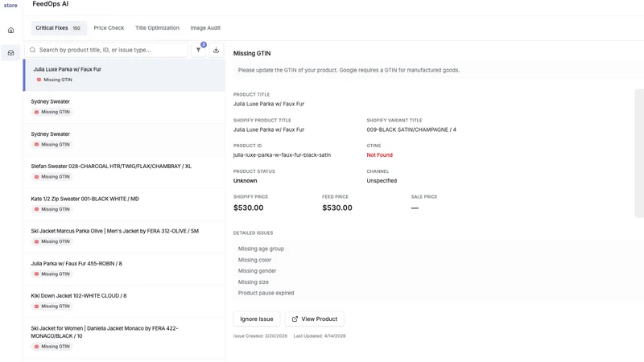This screenshot has height=362, width=644.
Task: Click the search magnifier icon
Action: click(32, 50)
